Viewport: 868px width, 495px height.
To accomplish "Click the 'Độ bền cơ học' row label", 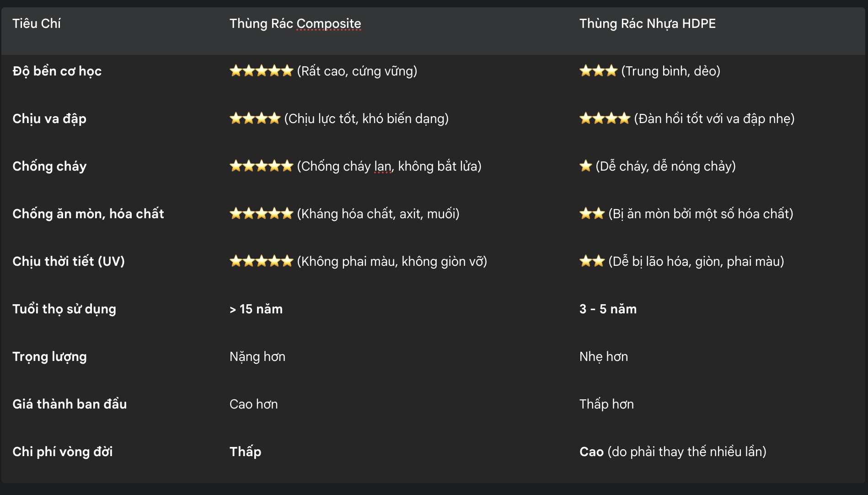I will 57,71.
